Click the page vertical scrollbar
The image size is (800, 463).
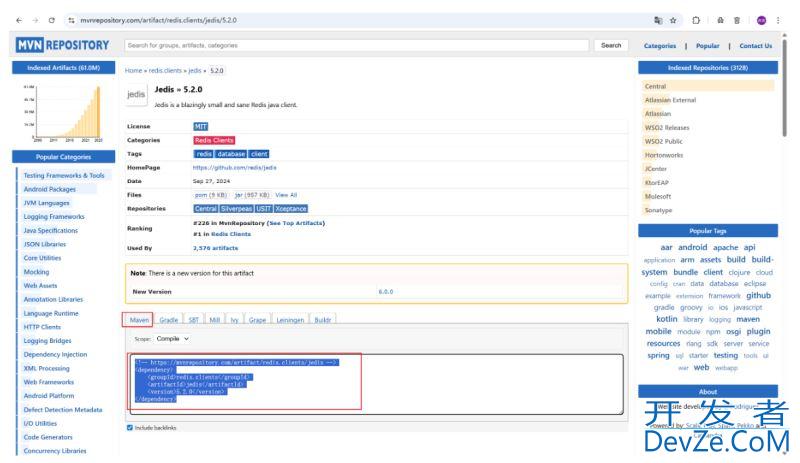(785, 87)
